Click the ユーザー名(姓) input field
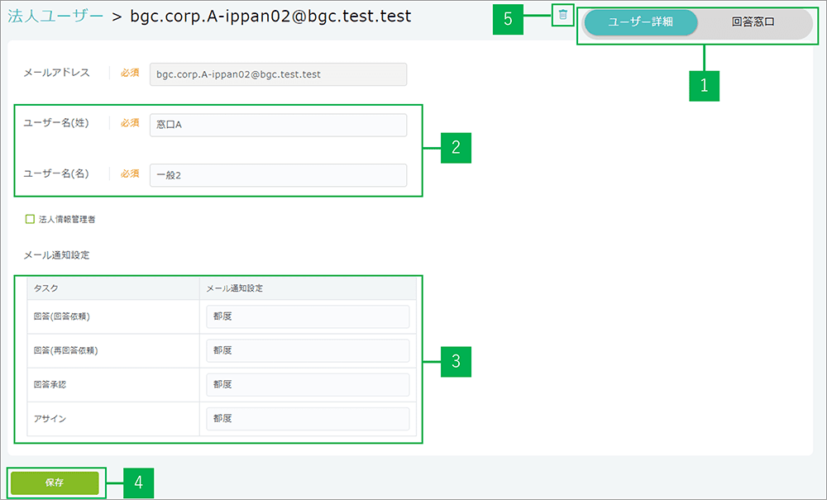This screenshot has height=504, width=827. coord(278,125)
